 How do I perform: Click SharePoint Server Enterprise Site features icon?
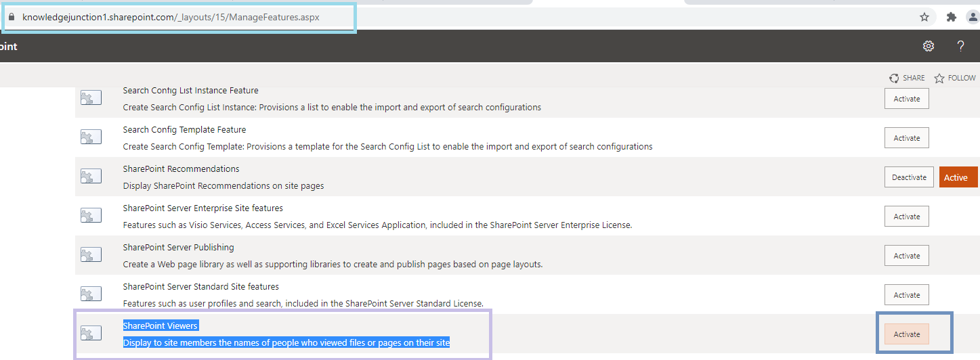(x=91, y=216)
